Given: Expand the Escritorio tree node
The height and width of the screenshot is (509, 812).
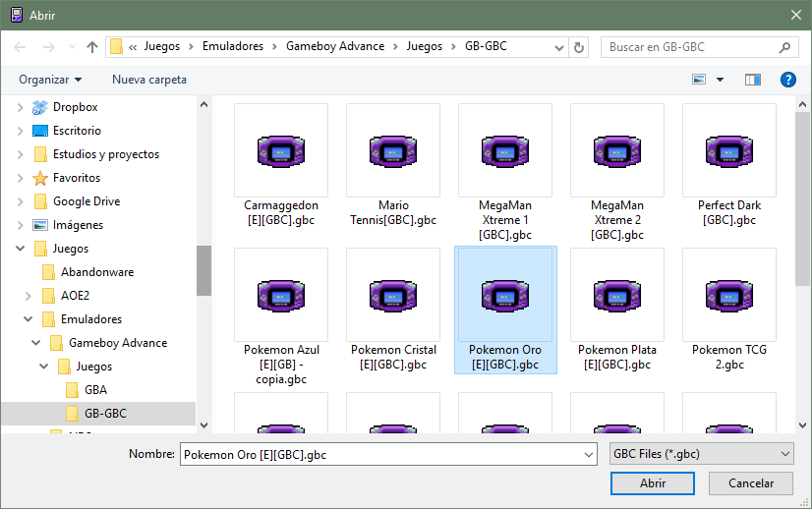Looking at the screenshot, I should [x=20, y=131].
